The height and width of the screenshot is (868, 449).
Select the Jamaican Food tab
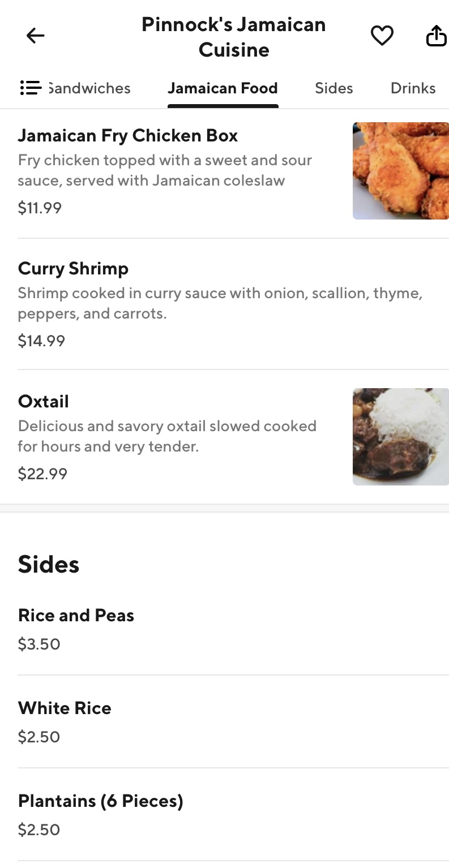coord(223,88)
